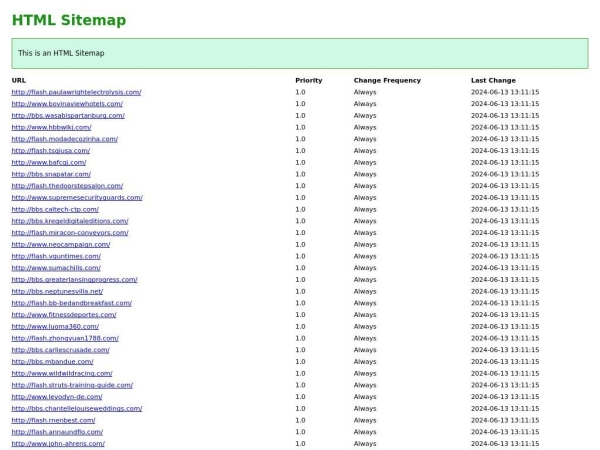Screen dimensions: 600x450
Task: Click priority 1.0 in the miracon-conveyors row
Action: (300, 233)
